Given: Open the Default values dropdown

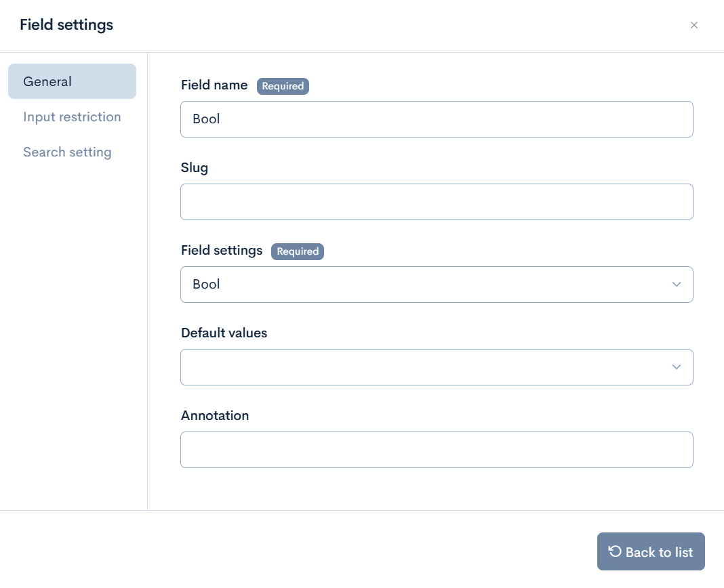Looking at the screenshot, I should pos(437,366).
